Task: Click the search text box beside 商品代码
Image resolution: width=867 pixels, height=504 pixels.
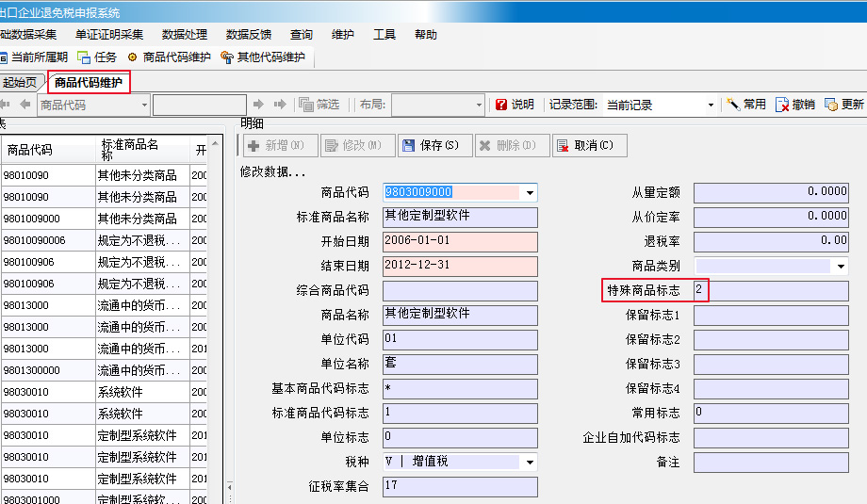Action: point(200,105)
